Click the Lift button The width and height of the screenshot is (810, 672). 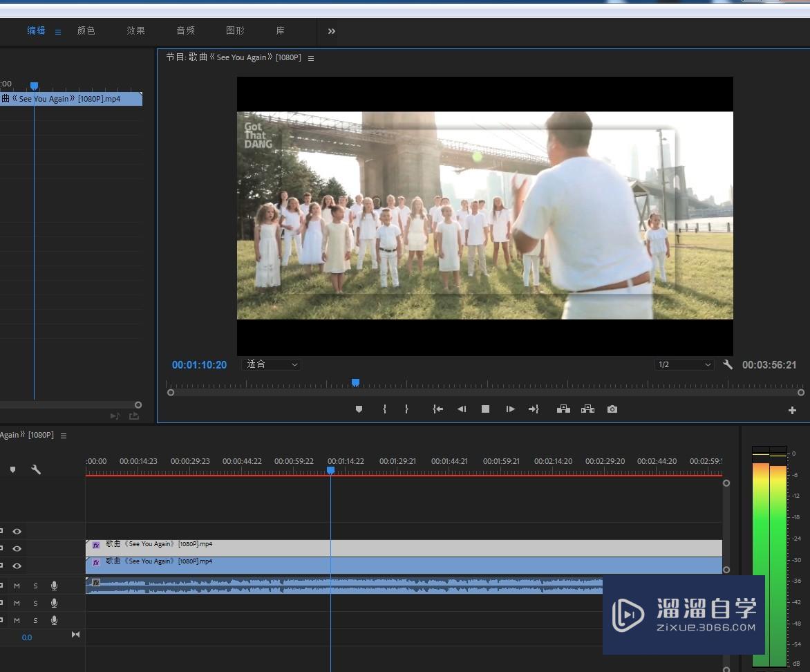[563, 409]
